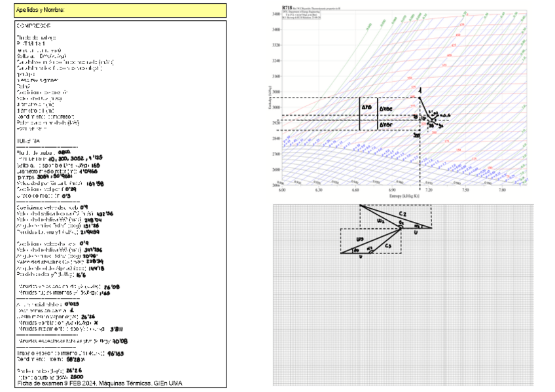Click the C3 vector label in lower triangle
The image size is (555, 392).
[x=387, y=246]
